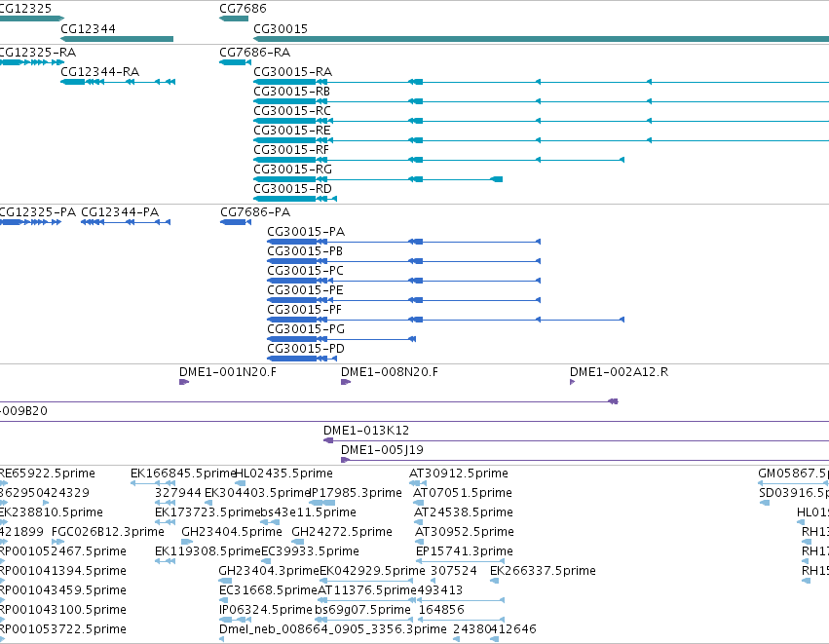829x644 pixels.
Task: Click the GH23404.5prime EST label
Action: tap(232, 532)
